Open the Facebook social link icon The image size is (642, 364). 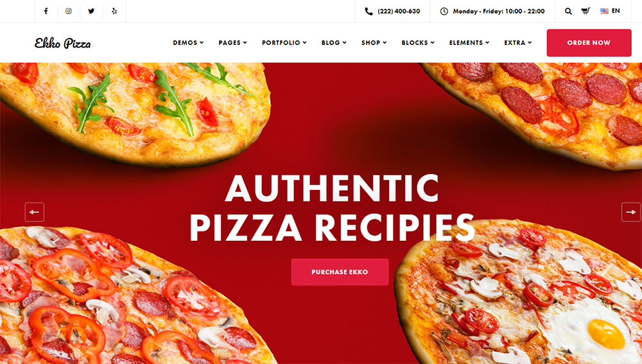46,11
